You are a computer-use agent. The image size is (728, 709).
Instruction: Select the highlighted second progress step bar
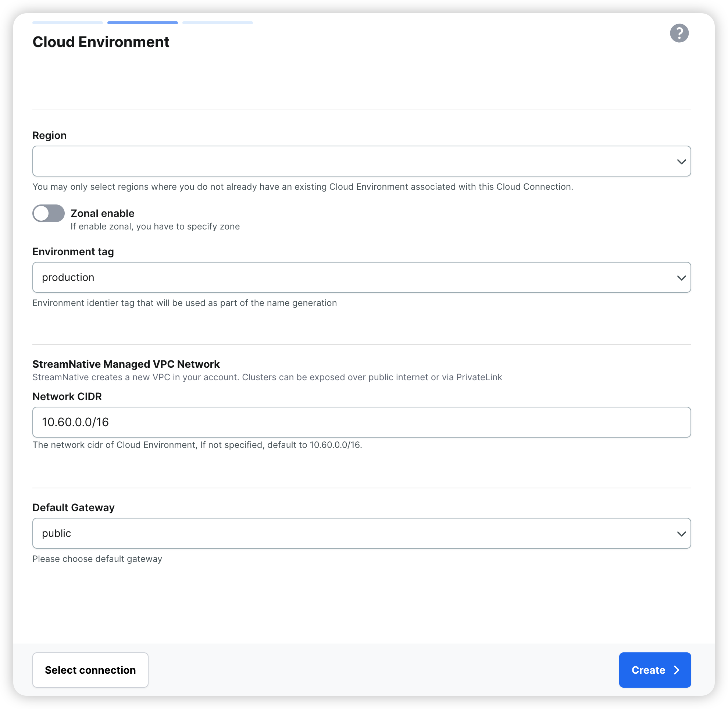pyautogui.click(x=143, y=23)
